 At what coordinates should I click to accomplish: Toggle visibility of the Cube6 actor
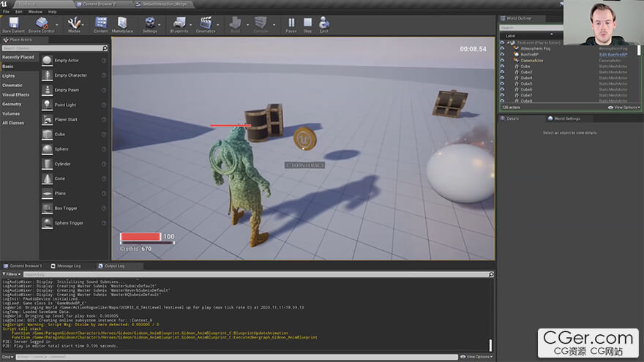pyautogui.click(x=502, y=89)
